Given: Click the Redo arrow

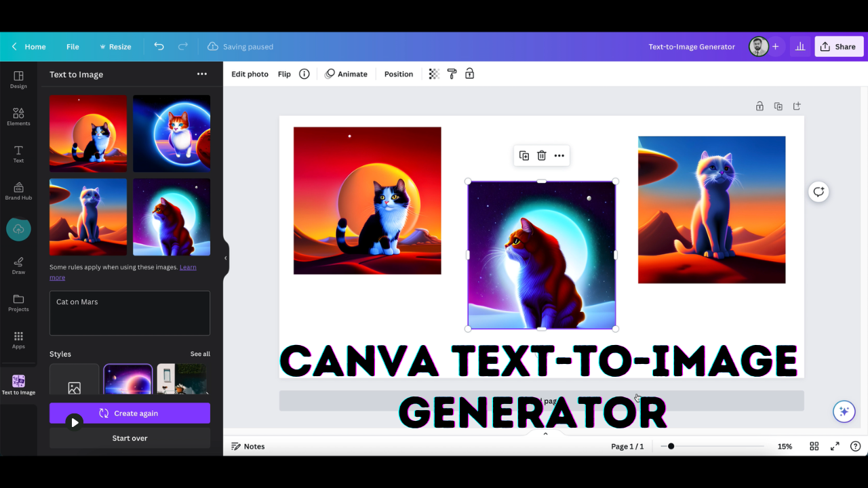Looking at the screenshot, I should [183, 46].
